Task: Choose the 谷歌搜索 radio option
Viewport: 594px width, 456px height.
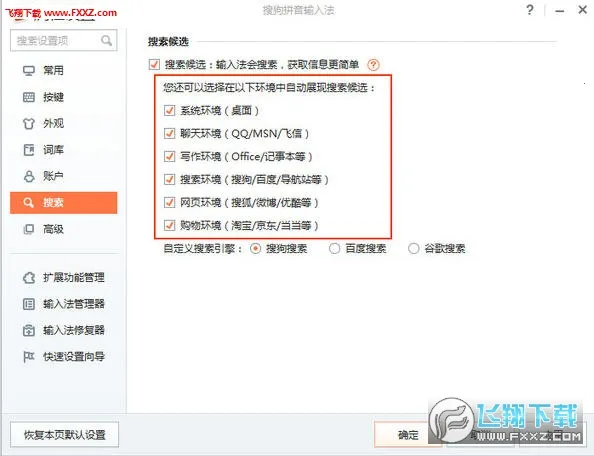Action: click(413, 249)
